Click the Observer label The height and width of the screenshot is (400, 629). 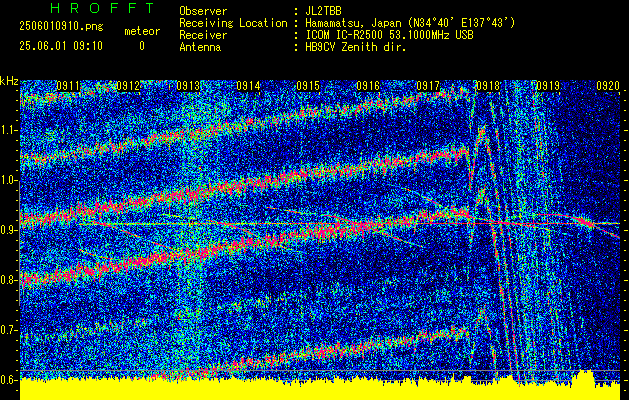point(203,11)
